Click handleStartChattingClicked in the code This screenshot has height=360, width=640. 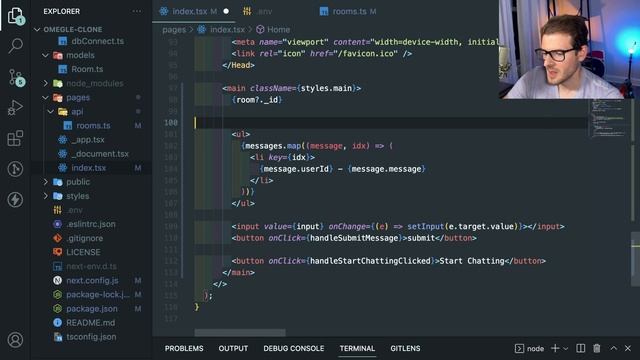[370, 261]
